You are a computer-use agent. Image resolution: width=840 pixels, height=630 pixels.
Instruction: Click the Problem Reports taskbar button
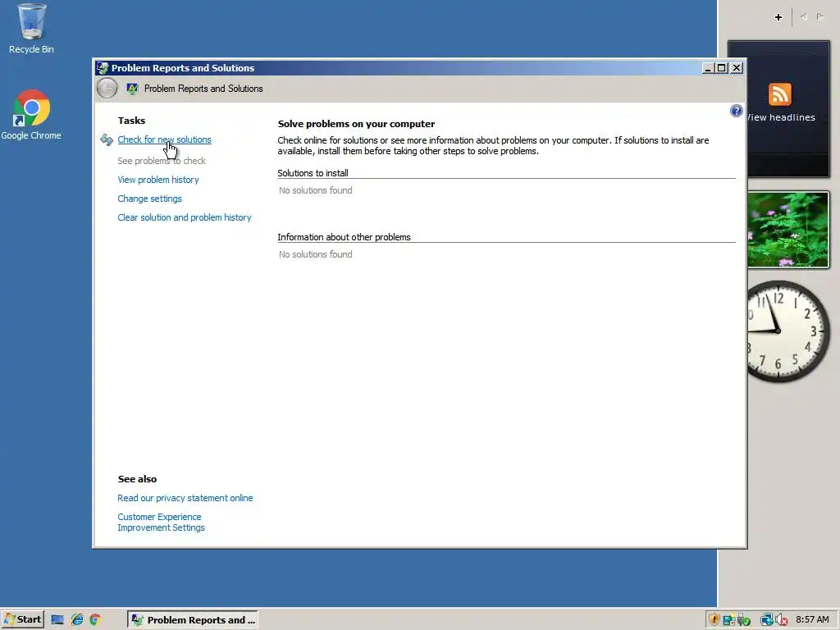point(193,620)
